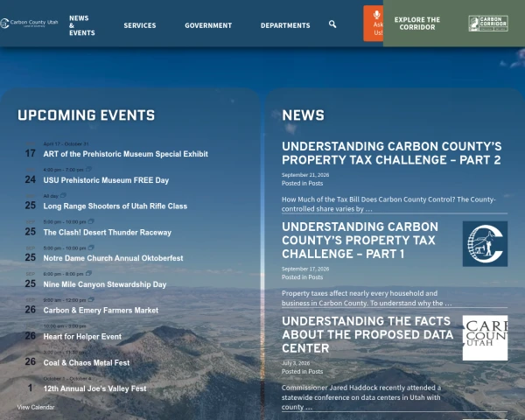Click Explore the Corridor link
The width and height of the screenshot is (525, 420).
coord(417,24)
